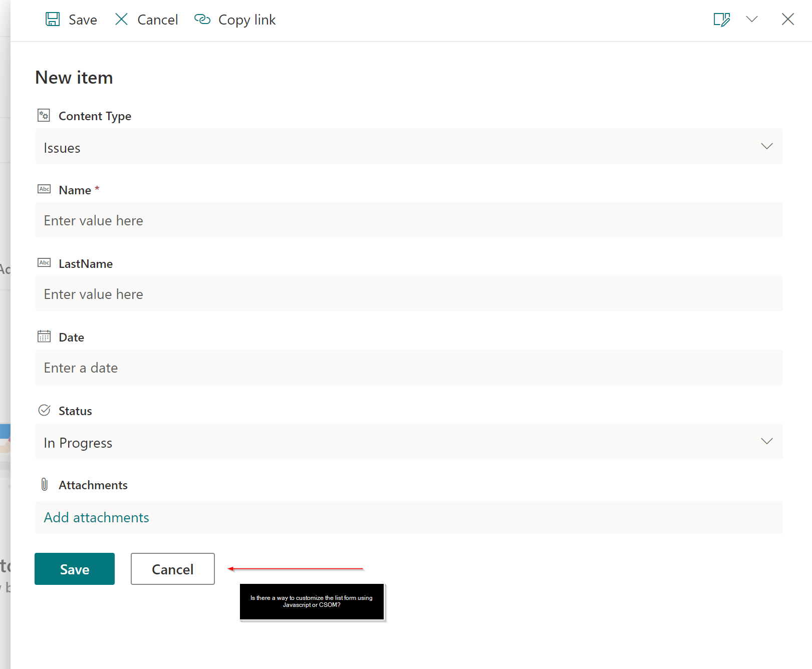The height and width of the screenshot is (669, 812).
Task: Click the teal Save button
Action: 74,569
